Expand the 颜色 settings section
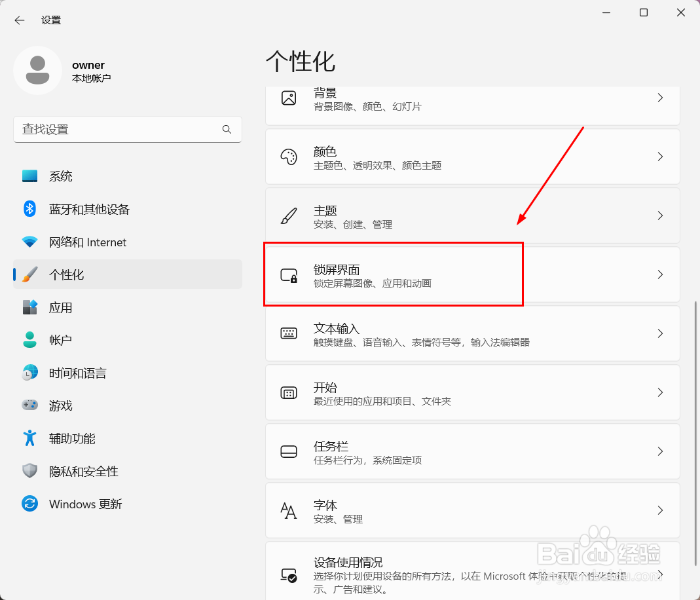This screenshot has width=700, height=600. 471,157
